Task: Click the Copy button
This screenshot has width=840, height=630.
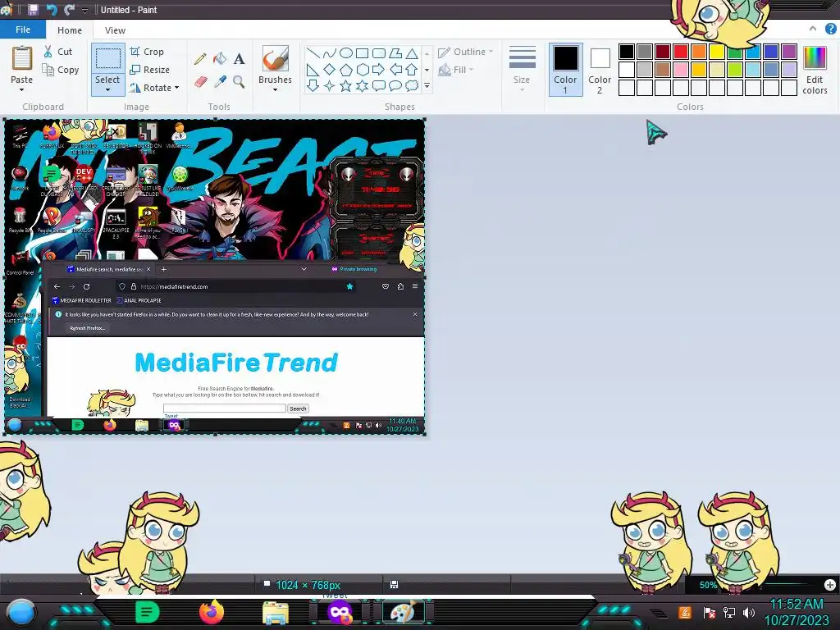Action: [61, 71]
